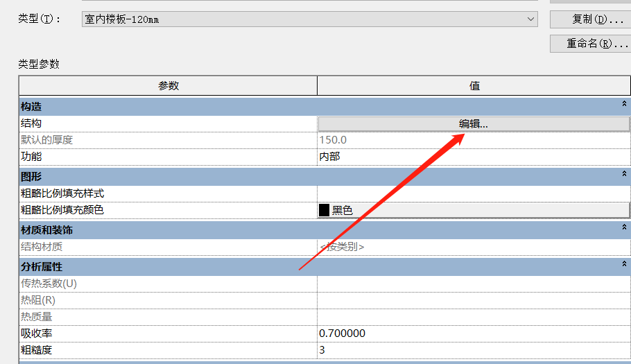Click the 参数 column header

[168, 86]
